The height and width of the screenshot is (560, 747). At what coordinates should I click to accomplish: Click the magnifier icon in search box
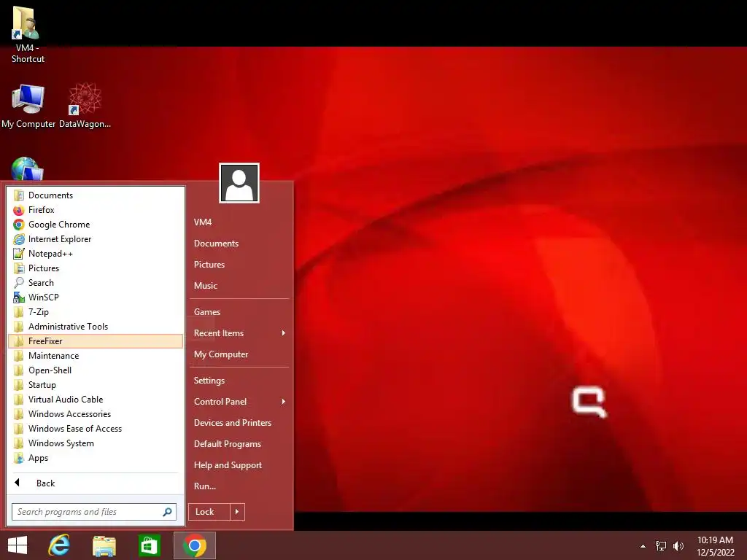click(x=167, y=512)
